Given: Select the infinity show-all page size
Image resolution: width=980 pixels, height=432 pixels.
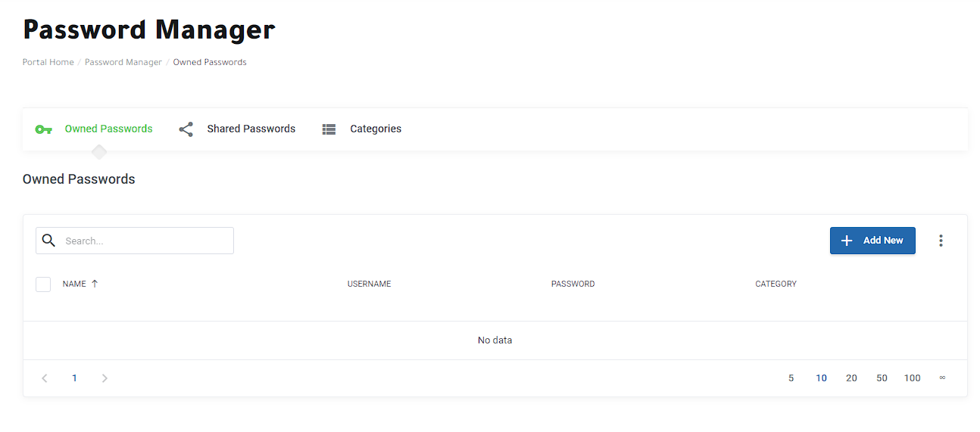Looking at the screenshot, I should click(942, 378).
